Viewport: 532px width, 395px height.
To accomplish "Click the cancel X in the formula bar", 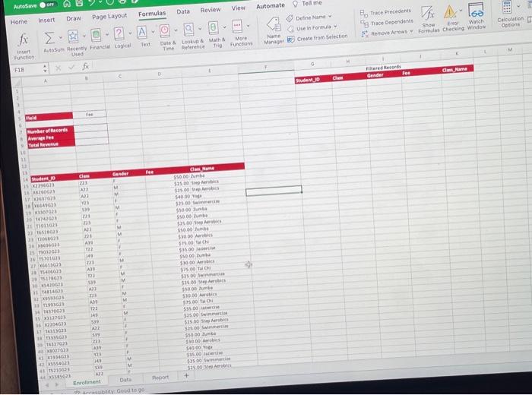I will (x=58, y=68).
